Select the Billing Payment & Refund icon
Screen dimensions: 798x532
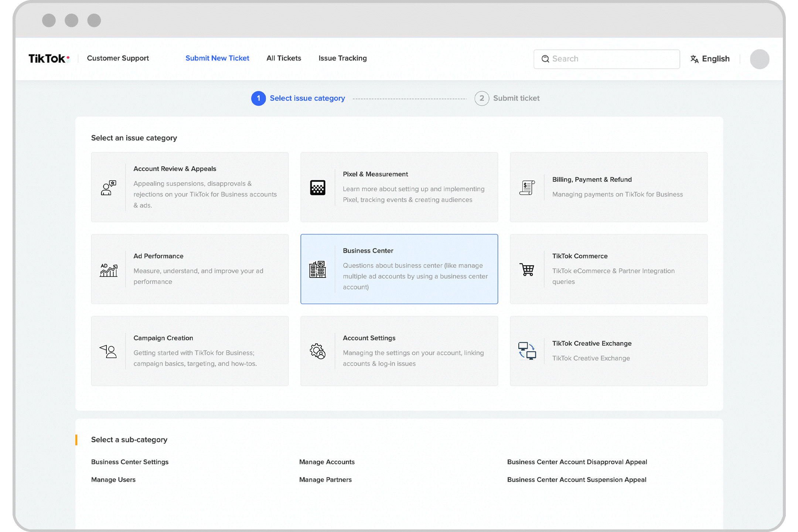[528, 187]
